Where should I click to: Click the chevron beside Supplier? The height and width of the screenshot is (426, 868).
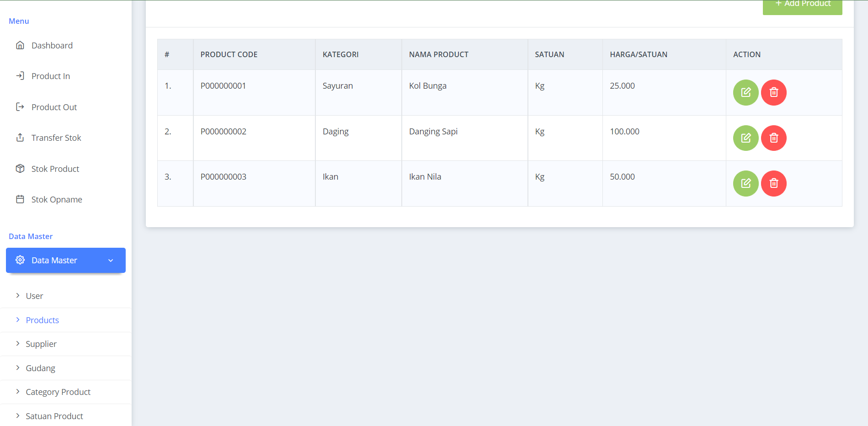[x=18, y=344]
